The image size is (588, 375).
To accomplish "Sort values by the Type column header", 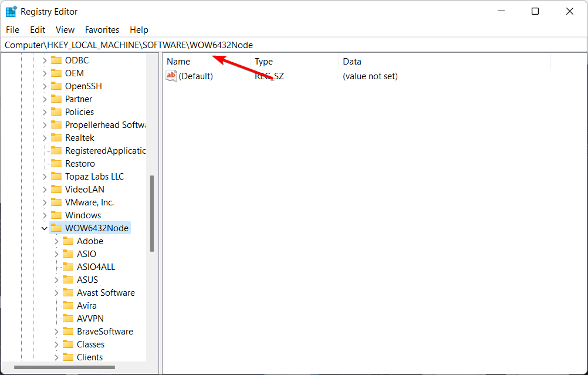I will tap(295, 62).
